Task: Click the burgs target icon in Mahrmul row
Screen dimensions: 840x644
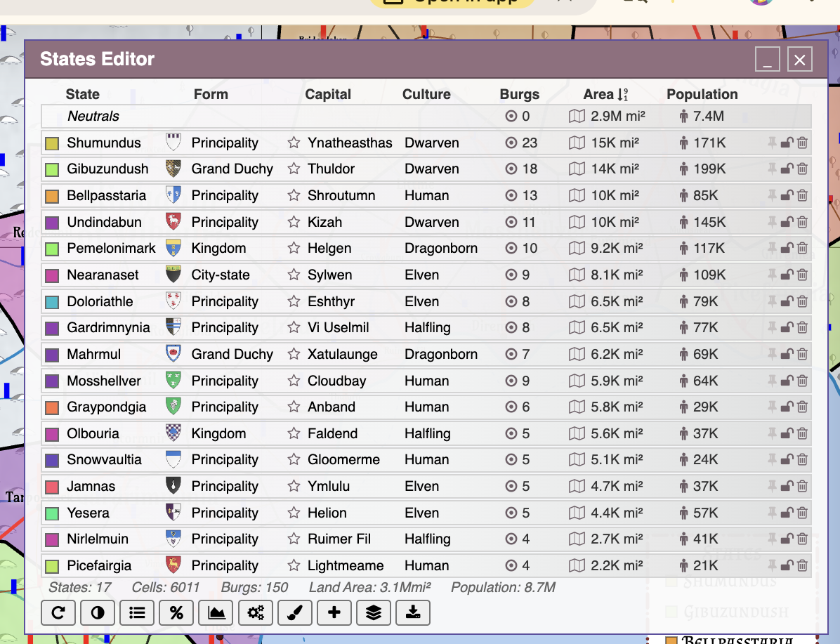Action: click(511, 354)
